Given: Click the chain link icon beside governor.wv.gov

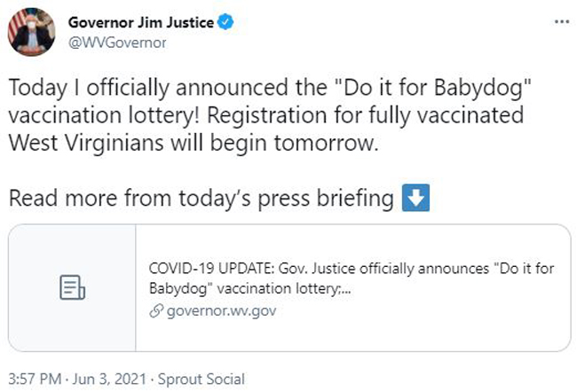Looking at the screenshot, I should (x=156, y=311).
